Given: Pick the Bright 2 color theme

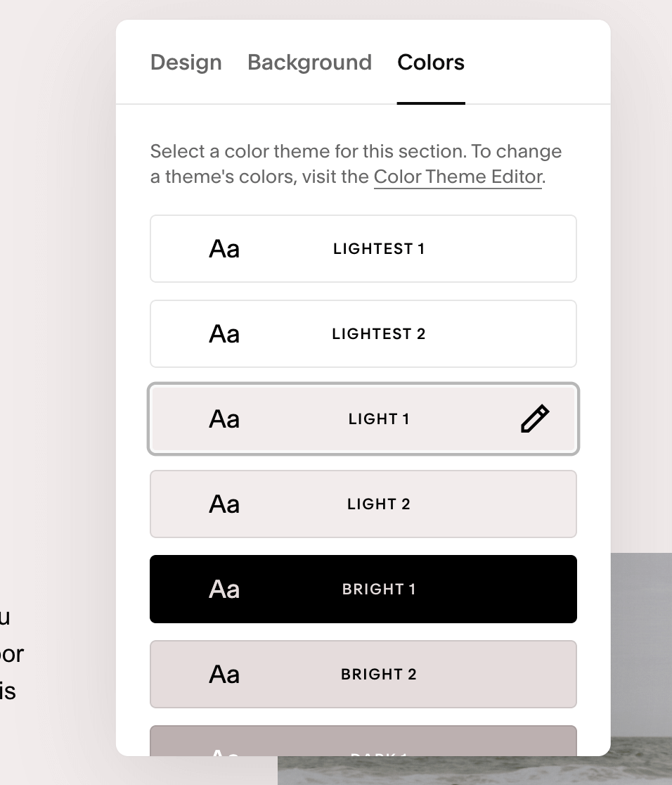Looking at the screenshot, I should 363,675.
